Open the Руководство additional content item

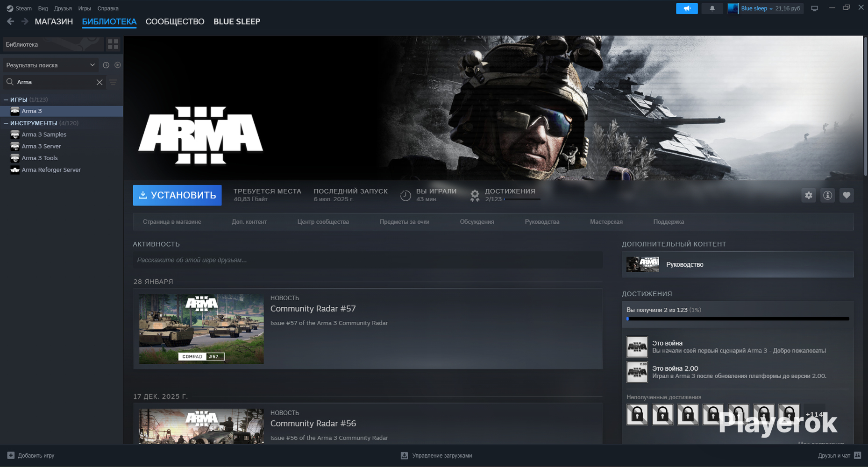click(x=738, y=264)
